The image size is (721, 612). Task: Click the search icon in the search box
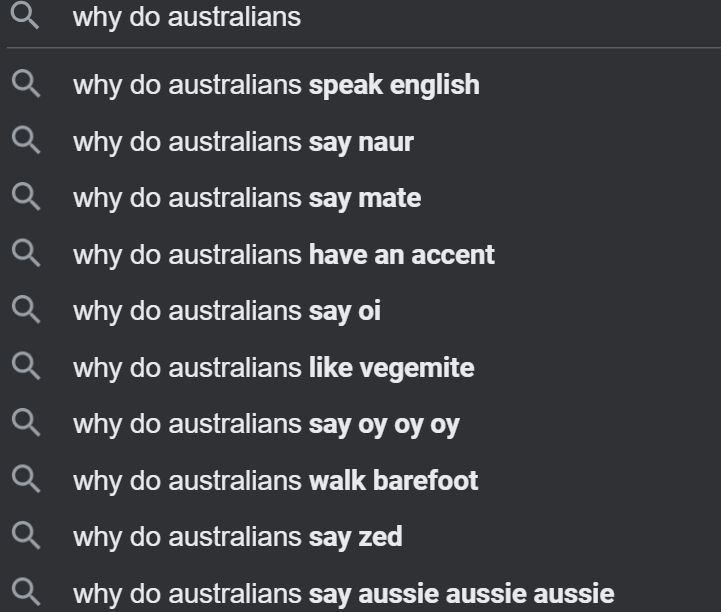pos(25,16)
